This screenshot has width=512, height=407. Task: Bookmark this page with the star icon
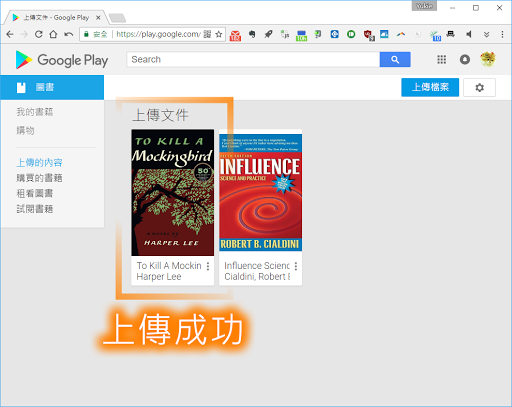click(219, 34)
